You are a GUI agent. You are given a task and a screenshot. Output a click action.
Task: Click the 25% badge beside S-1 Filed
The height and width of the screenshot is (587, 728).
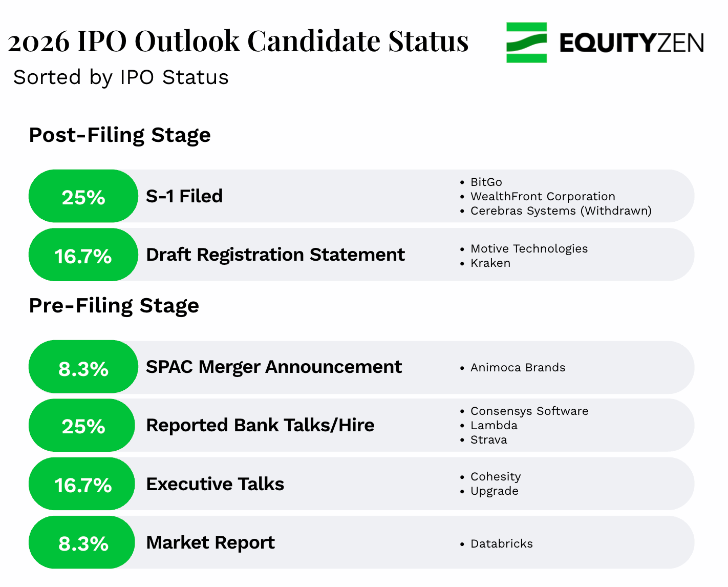pyautogui.click(x=83, y=197)
